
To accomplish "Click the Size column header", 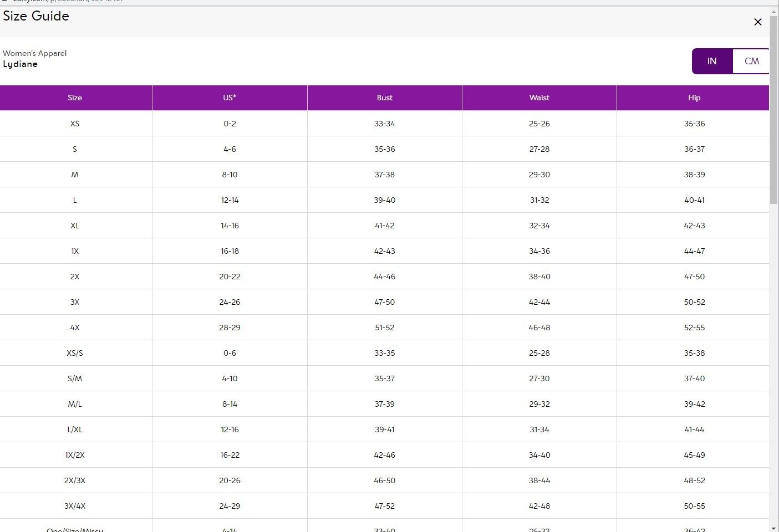I will pyautogui.click(x=75, y=98).
